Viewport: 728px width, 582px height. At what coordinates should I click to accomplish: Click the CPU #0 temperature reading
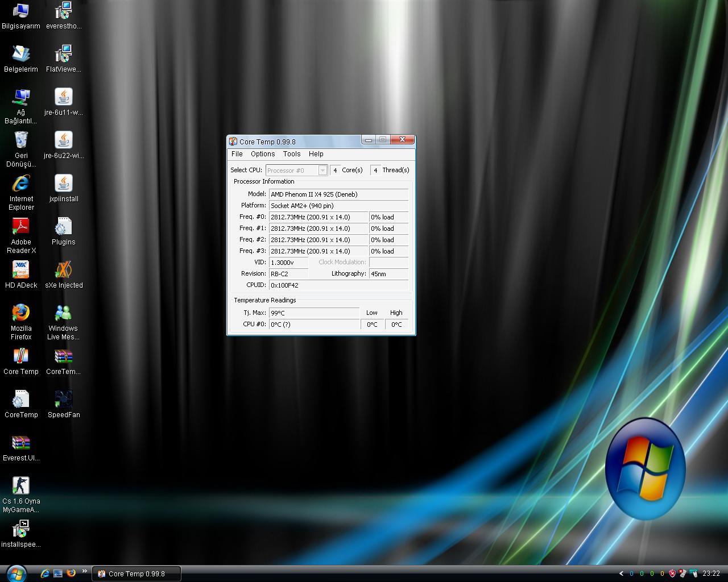pyautogui.click(x=314, y=325)
